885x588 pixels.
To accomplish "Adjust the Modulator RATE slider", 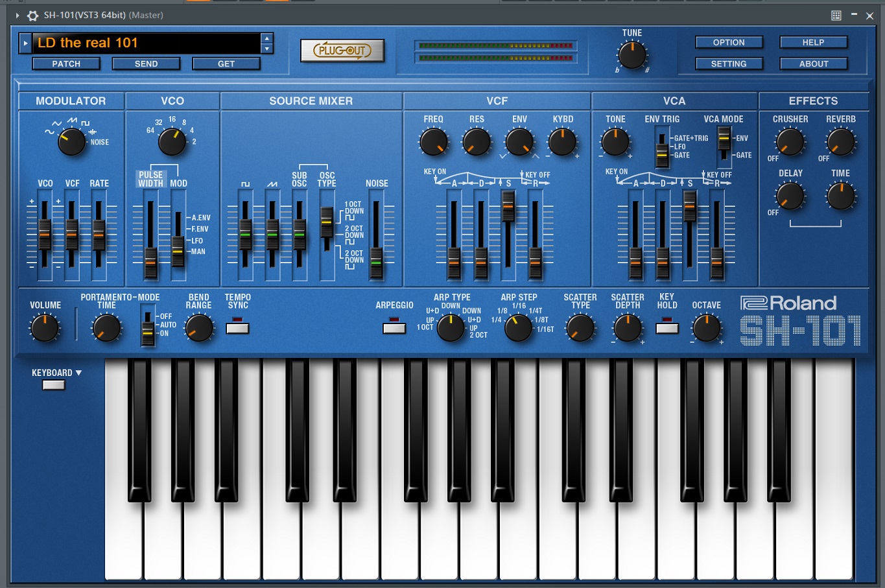I will click(x=99, y=234).
